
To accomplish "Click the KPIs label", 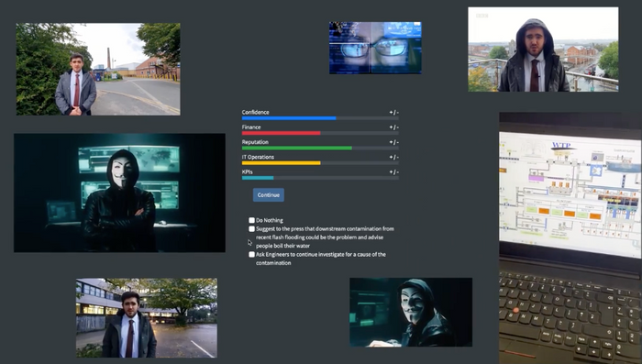I will coord(248,172).
